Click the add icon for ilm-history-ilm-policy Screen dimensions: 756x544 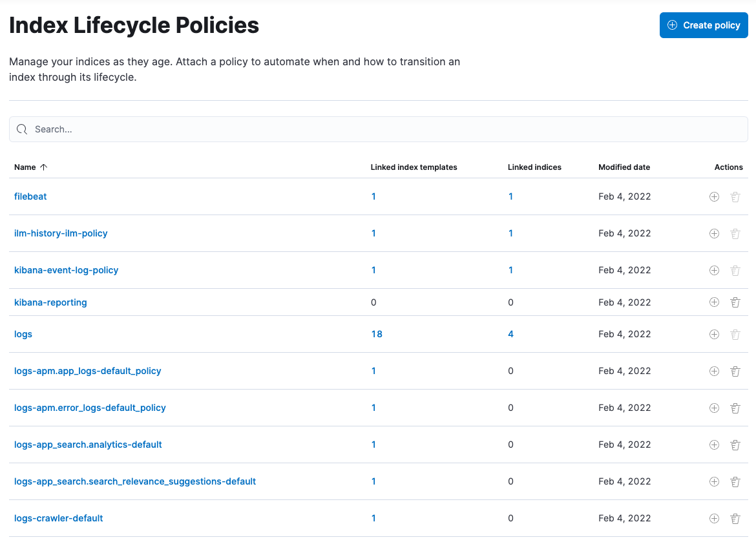click(x=714, y=233)
